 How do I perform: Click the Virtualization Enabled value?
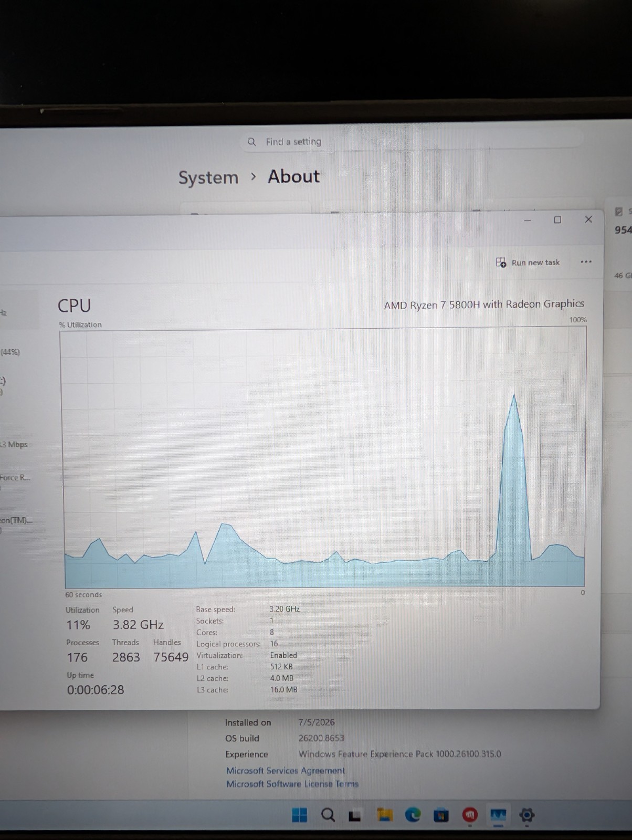283,655
